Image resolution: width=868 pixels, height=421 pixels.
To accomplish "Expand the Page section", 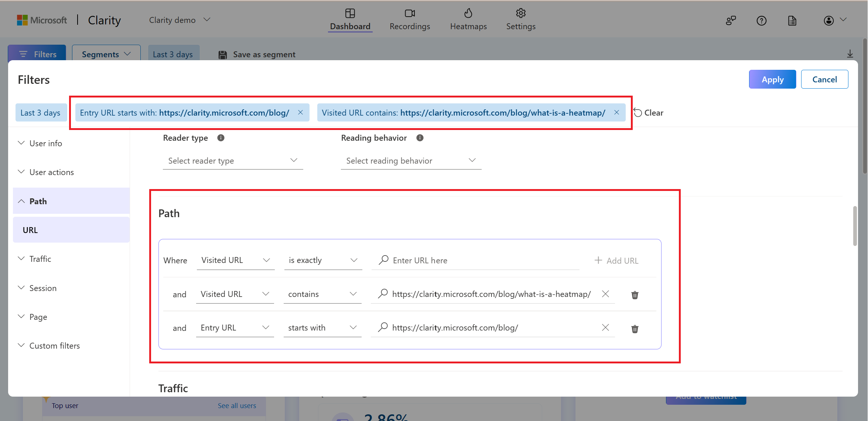I will 71,317.
